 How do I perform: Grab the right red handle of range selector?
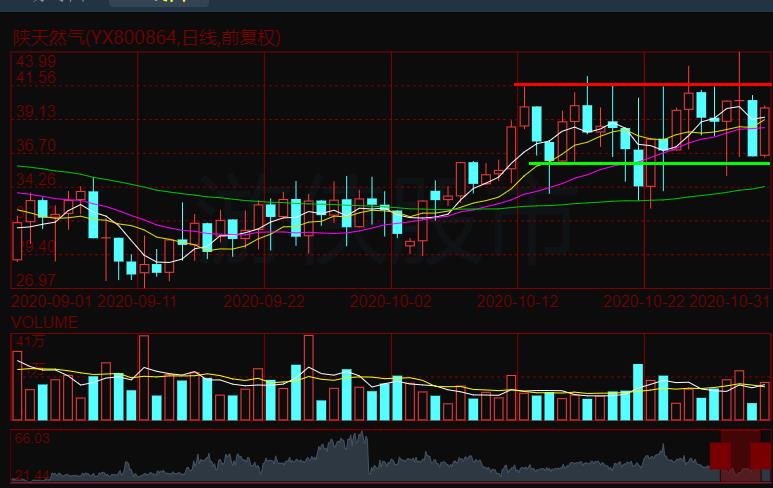click(761, 456)
